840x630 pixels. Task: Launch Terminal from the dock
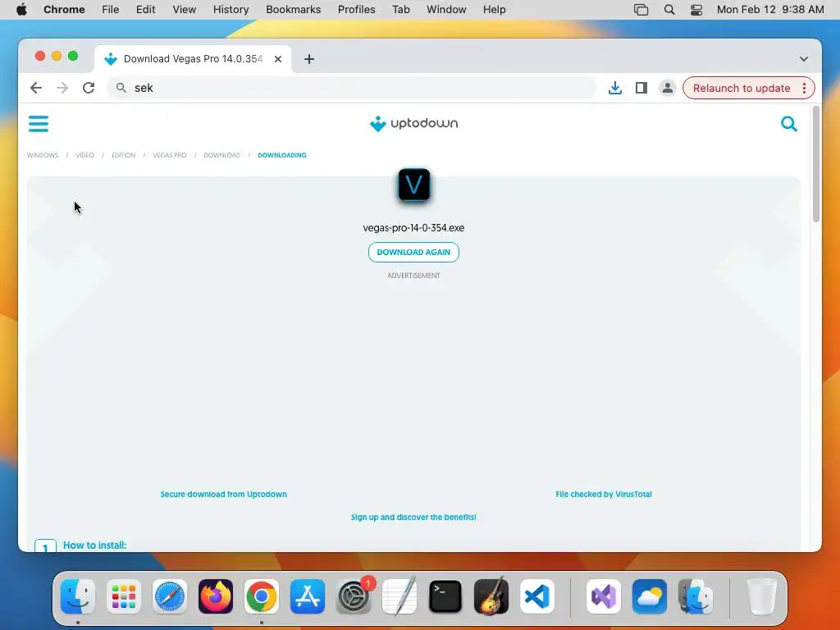(445, 596)
